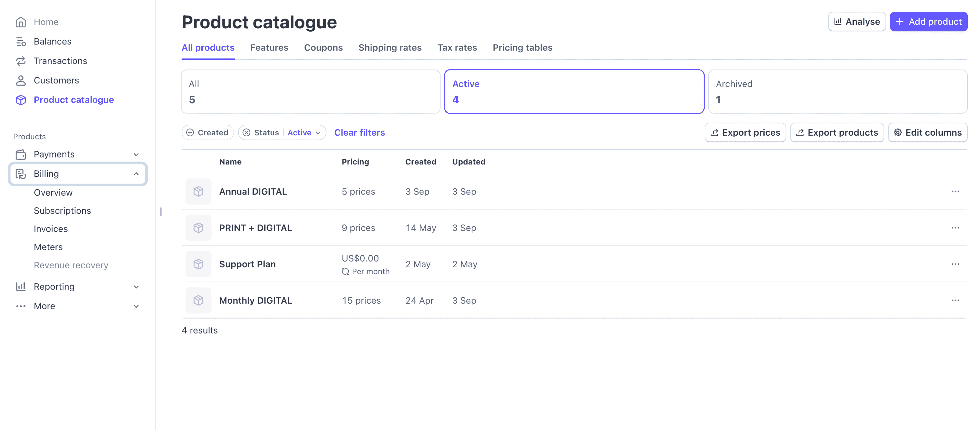980x430 pixels.
Task: Click the Payments wallet icon
Action: click(x=21, y=154)
